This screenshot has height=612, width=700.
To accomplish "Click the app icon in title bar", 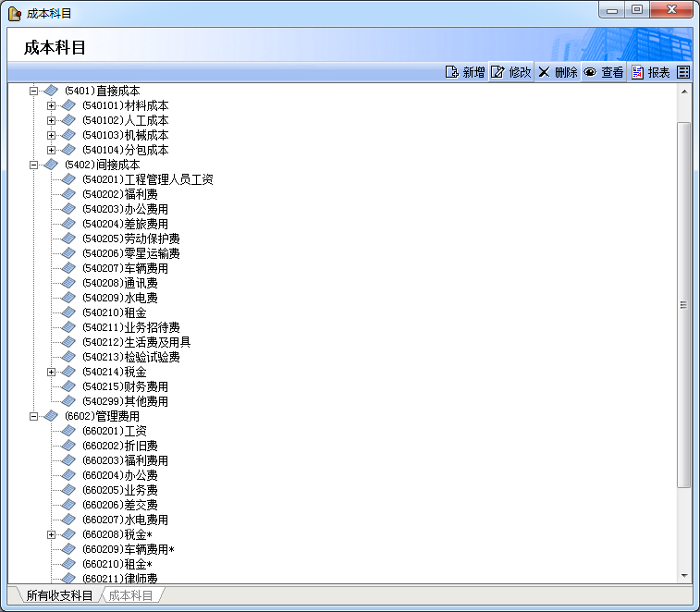I will coord(14,12).
